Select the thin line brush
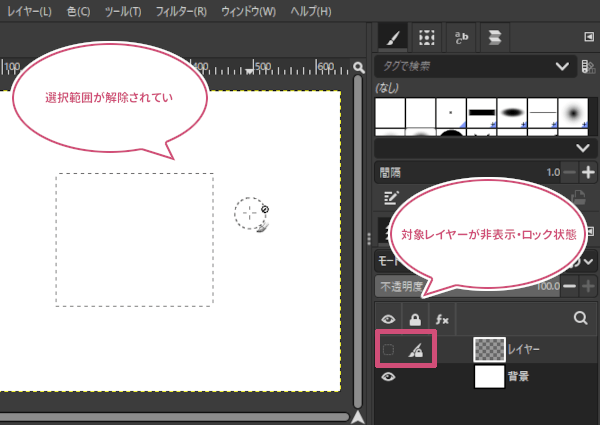The width and height of the screenshot is (600, 425). (542, 112)
